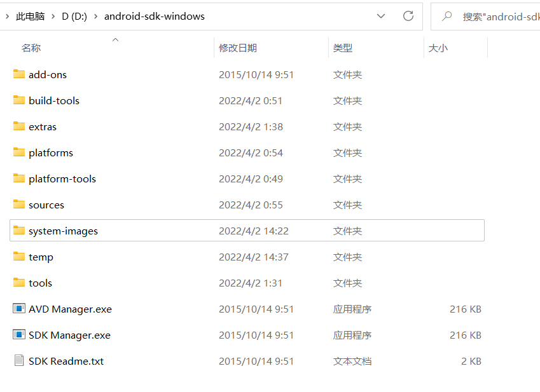Click the build-tools folder icon
The height and width of the screenshot is (392, 540).
point(19,100)
